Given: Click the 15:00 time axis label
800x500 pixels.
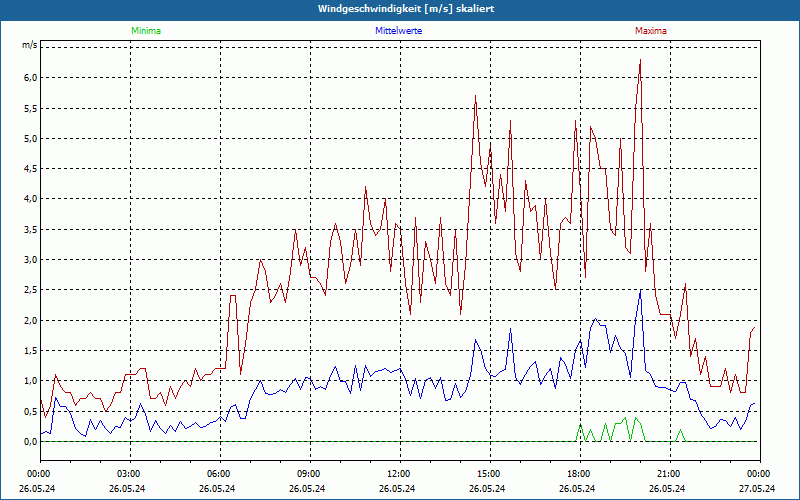Looking at the screenshot, I should [487, 474].
